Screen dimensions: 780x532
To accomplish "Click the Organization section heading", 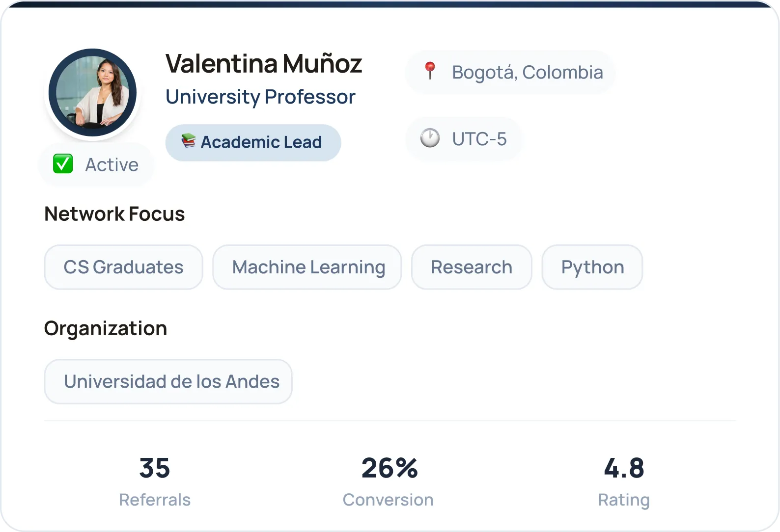I will tap(106, 329).
